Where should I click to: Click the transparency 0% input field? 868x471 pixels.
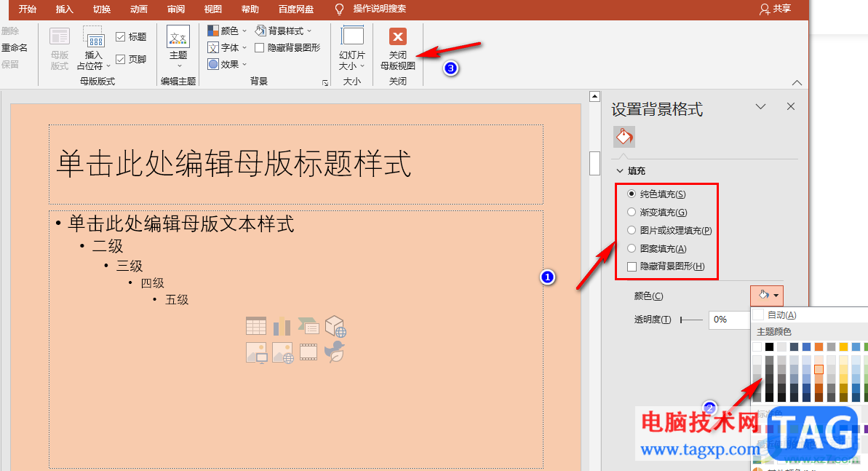[x=729, y=320]
